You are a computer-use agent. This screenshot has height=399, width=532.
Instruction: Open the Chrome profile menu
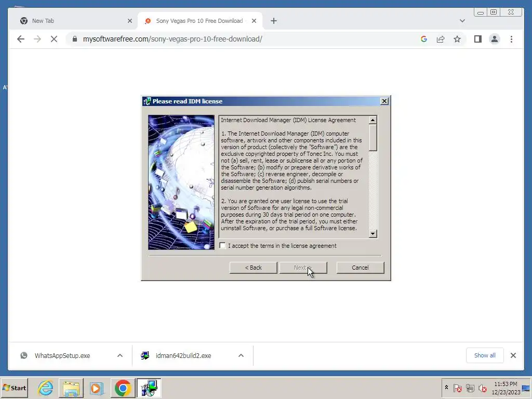[x=495, y=39]
